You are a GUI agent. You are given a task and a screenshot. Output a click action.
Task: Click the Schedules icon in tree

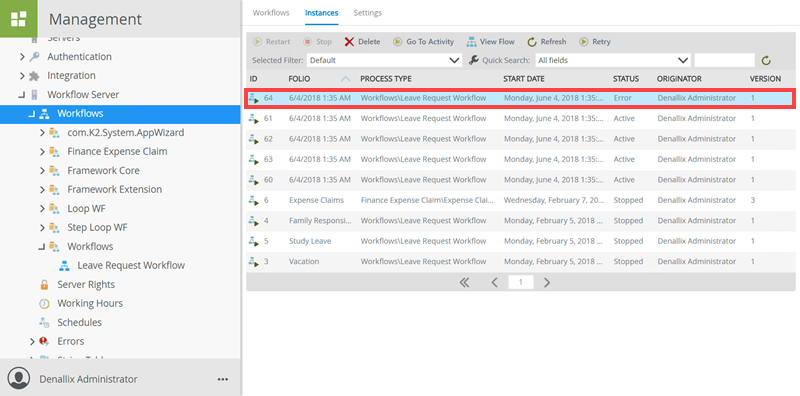(44, 323)
